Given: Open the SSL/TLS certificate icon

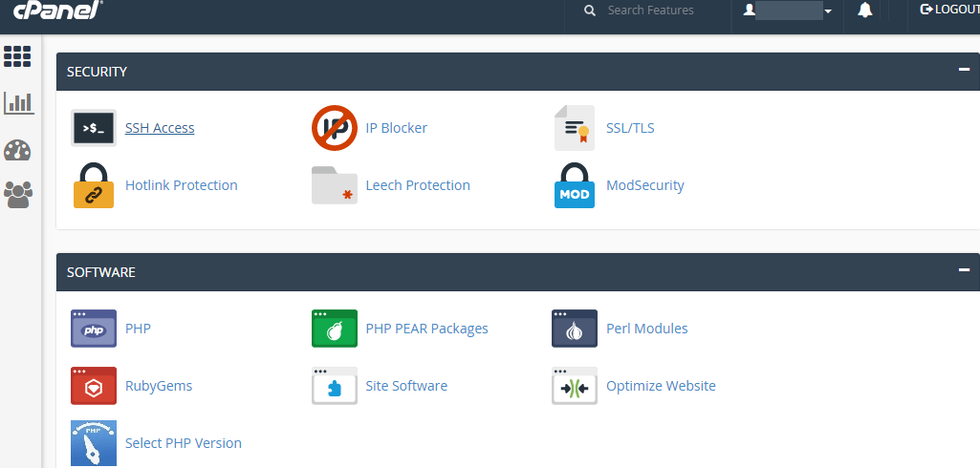Looking at the screenshot, I should click(x=575, y=128).
